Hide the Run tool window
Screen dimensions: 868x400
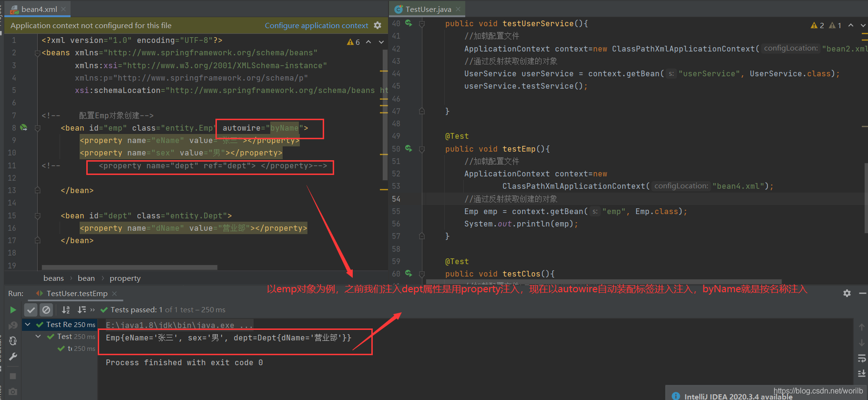862,293
